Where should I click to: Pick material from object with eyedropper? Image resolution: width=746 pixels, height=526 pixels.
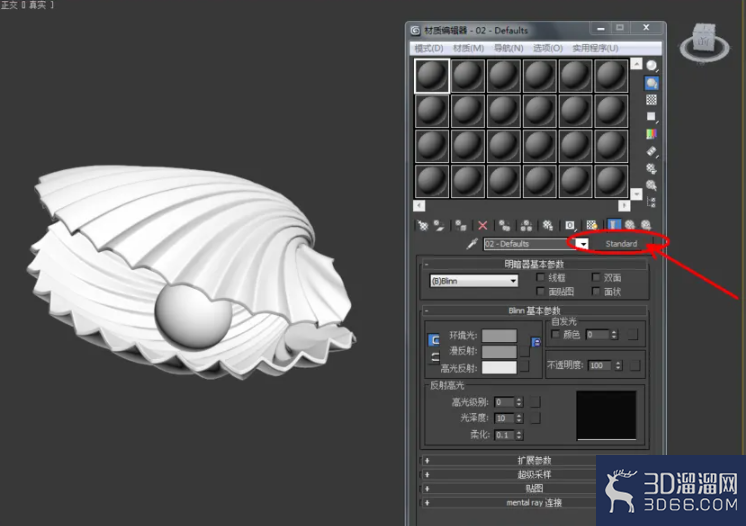tap(471, 244)
